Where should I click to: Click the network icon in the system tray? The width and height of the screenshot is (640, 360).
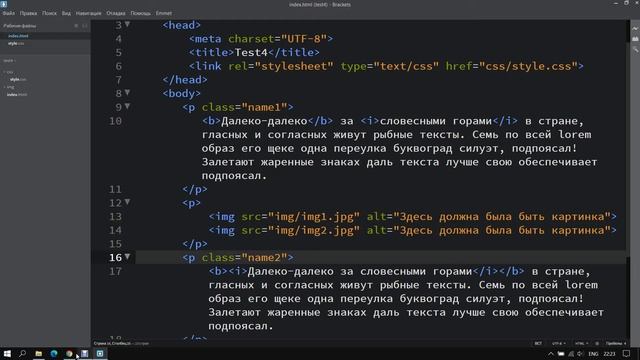point(571,354)
